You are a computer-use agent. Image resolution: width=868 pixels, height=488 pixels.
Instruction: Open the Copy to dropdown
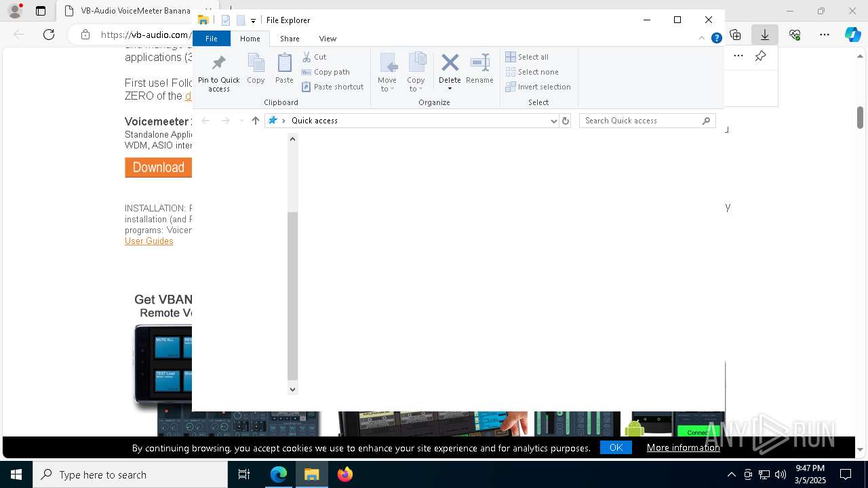tap(416, 73)
